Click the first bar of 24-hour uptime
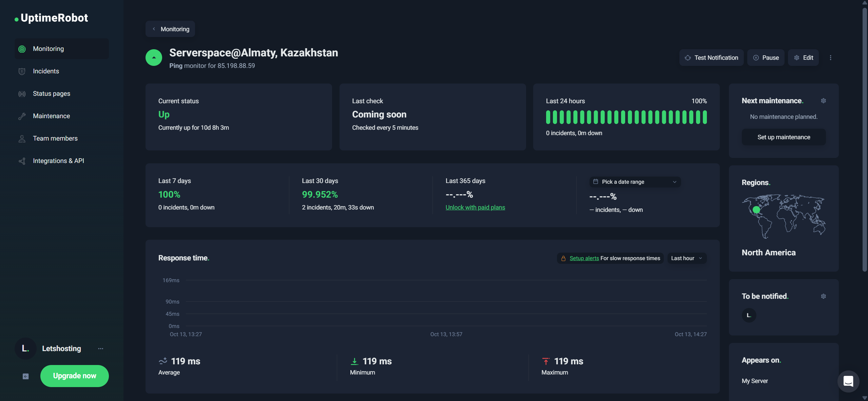Viewport: 868px width, 401px height. pos(548,117)
